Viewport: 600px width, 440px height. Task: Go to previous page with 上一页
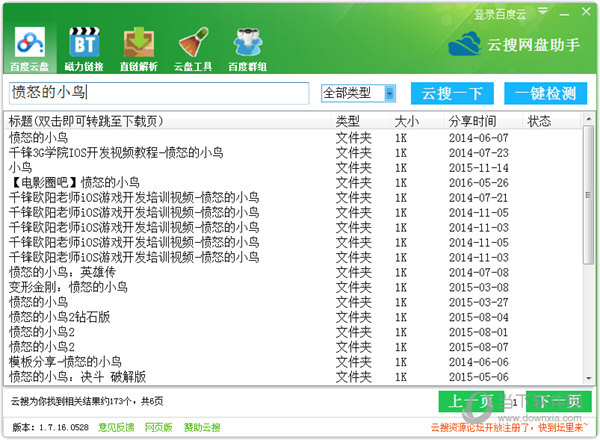(471, 401)
